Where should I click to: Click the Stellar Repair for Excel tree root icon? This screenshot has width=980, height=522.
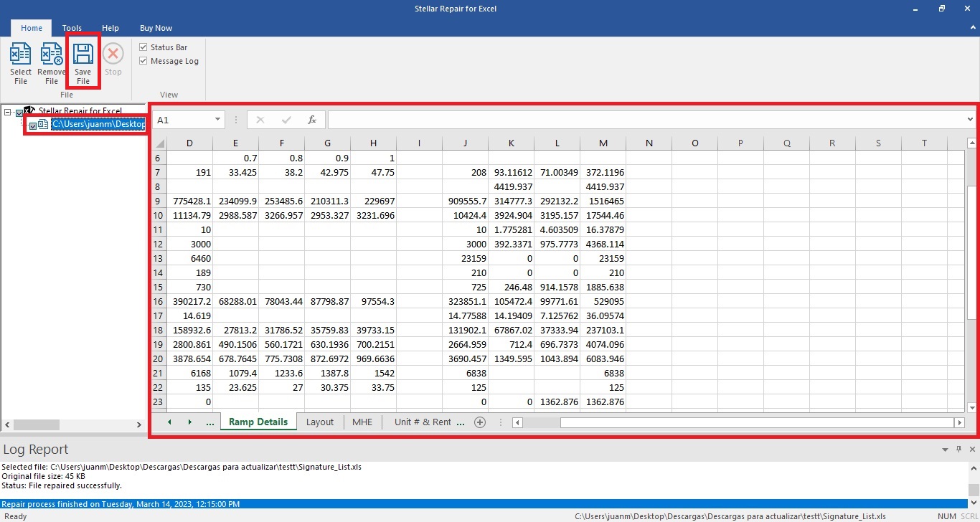click(30, 111)
